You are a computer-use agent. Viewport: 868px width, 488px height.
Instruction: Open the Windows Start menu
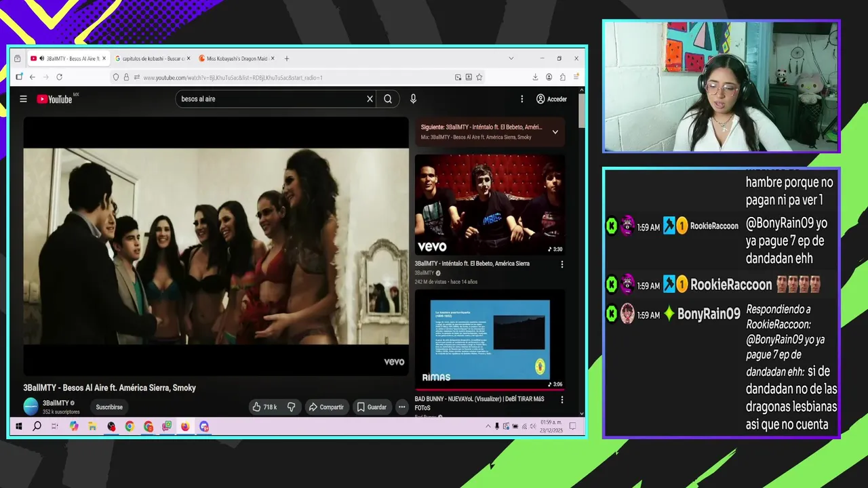(19, 426)
